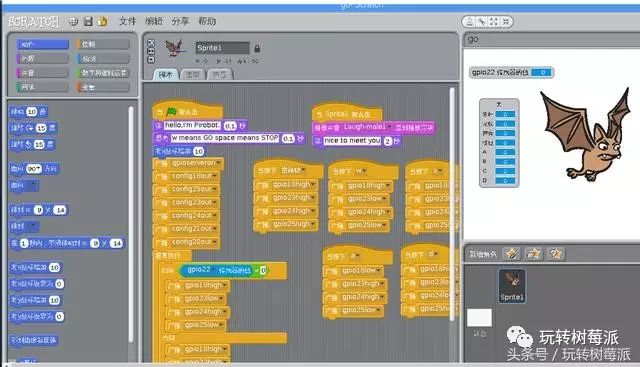Open the 文件 menu
The image size is (640, 367).
(x=127, y=21)
